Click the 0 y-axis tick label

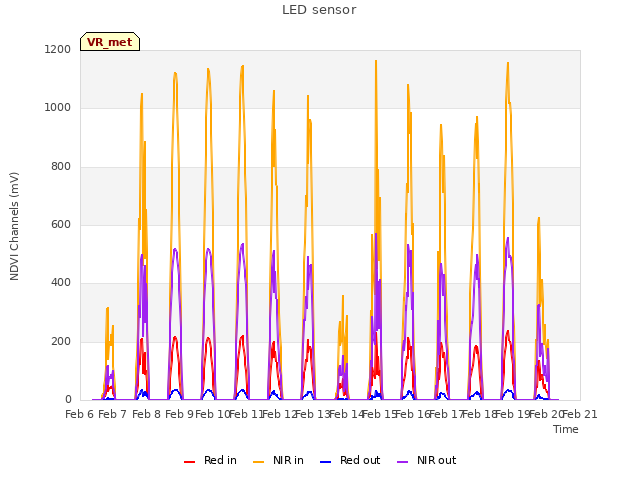click(x=68, y=400)
